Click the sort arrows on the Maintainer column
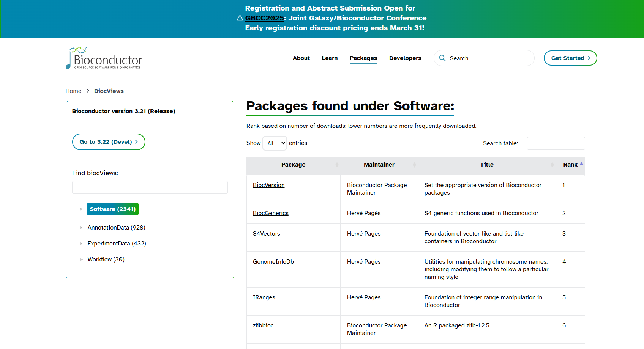 coord(414,165)
